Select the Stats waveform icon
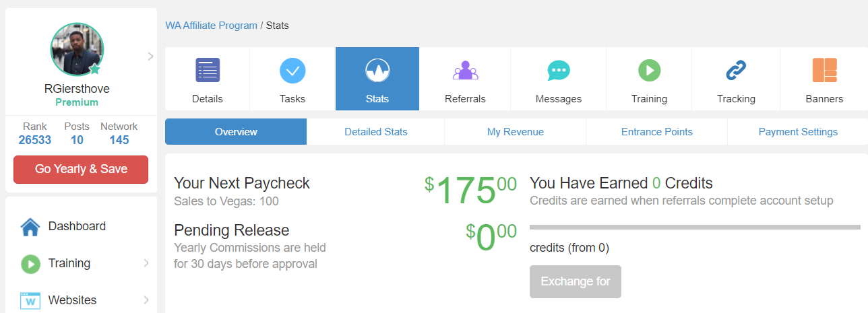 pyautogui.click(x=377, y=70)
